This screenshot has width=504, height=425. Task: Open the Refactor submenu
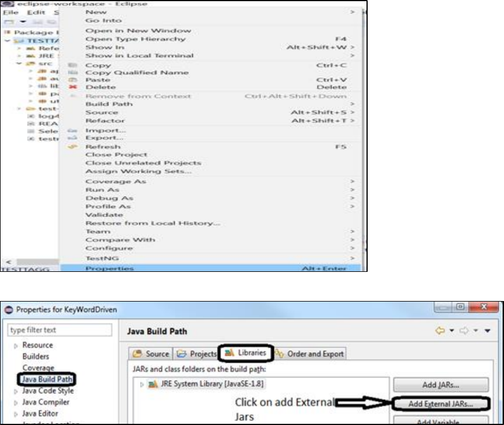(211, 121)
